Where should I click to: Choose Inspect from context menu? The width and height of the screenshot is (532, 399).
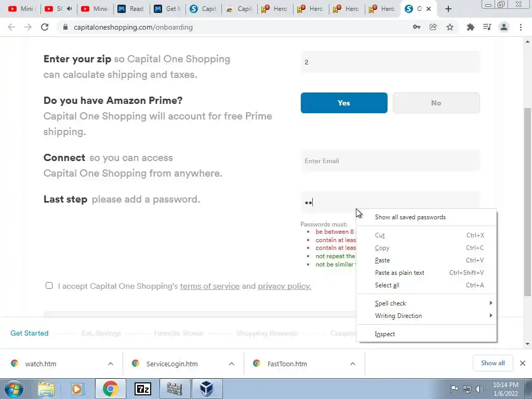tap(427, 334)
